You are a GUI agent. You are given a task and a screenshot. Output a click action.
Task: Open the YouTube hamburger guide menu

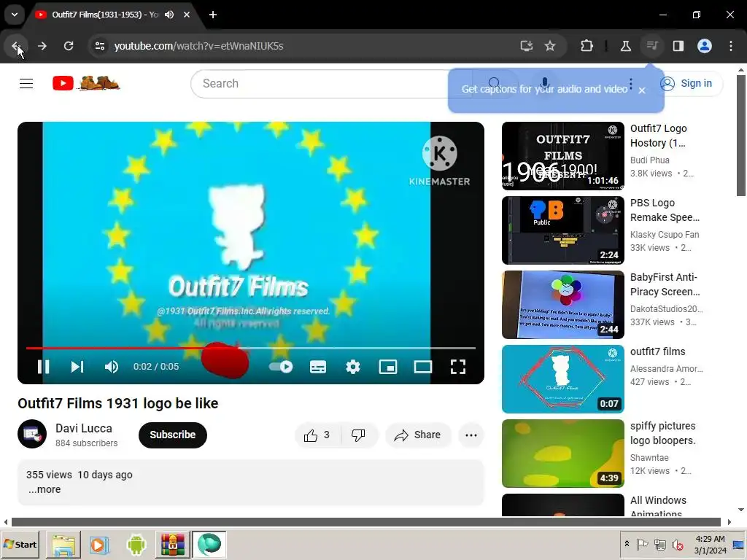(26, 83)
